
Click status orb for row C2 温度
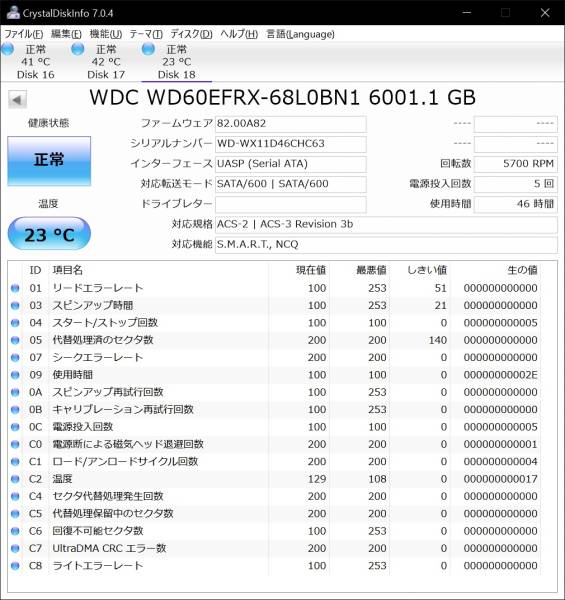(x=15, y=479)
